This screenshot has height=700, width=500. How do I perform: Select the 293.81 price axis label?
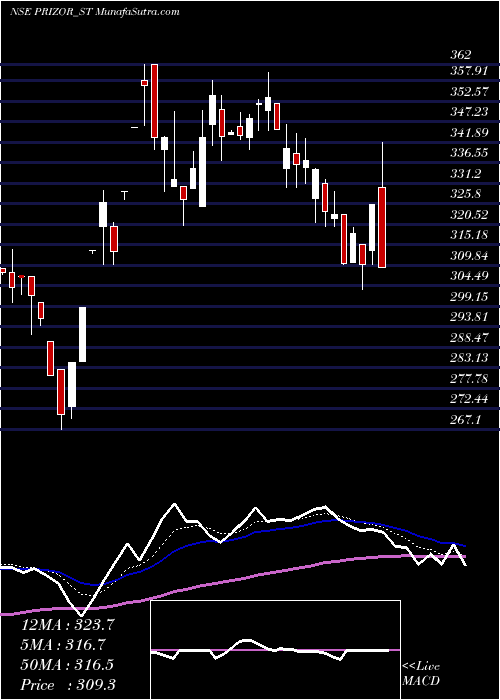click(469, 317)
